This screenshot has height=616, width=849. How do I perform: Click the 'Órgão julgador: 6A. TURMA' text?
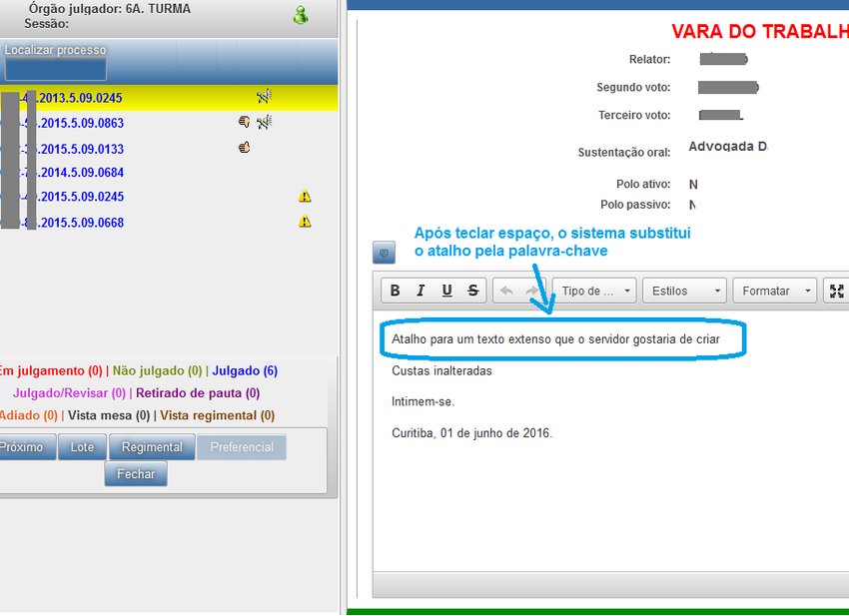[110, 9]
